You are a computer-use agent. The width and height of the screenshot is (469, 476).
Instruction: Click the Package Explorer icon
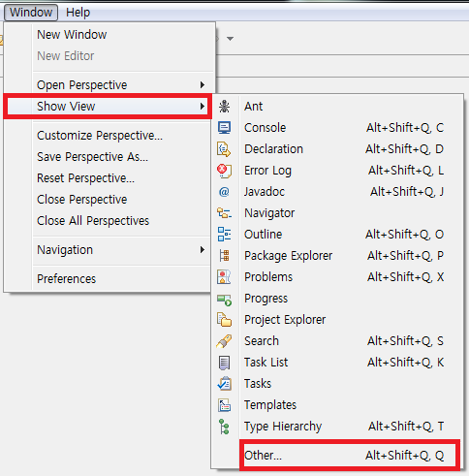(x=224, y=256)
